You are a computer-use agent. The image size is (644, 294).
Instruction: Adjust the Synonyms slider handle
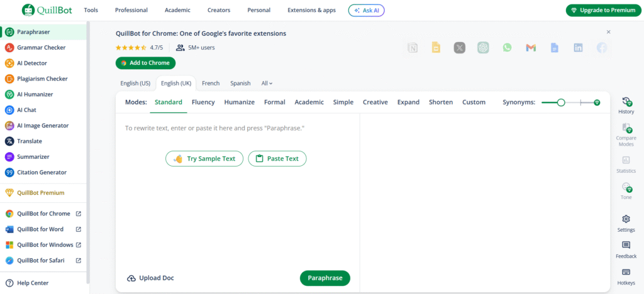click(561, 102)
